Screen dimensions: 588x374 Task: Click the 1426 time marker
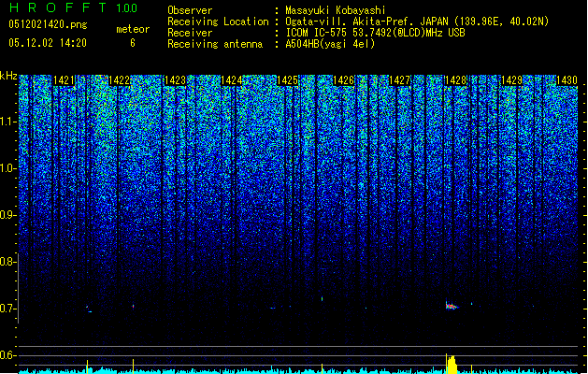pyautogui.click(x=343, y=80)
